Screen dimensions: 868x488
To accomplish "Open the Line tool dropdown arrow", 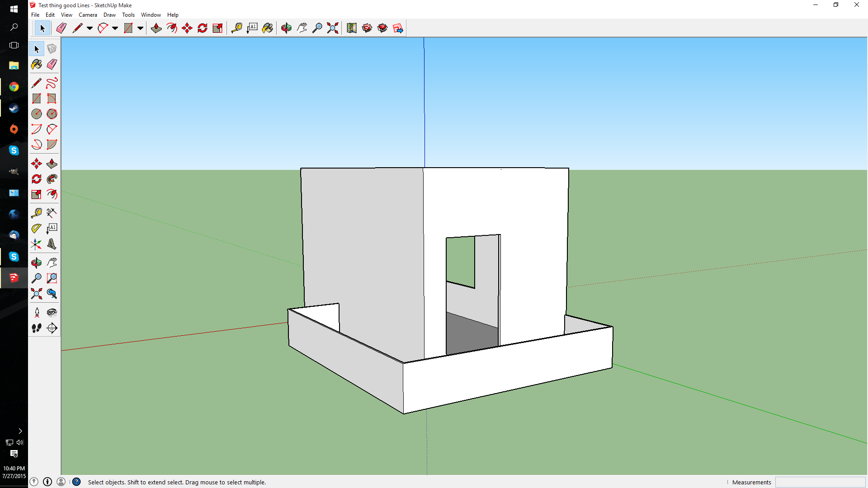I will coord(89,28).
